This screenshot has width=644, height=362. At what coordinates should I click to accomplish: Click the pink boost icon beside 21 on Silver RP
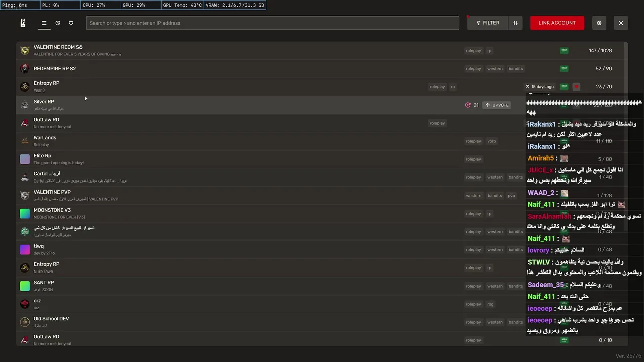point(468,105)
